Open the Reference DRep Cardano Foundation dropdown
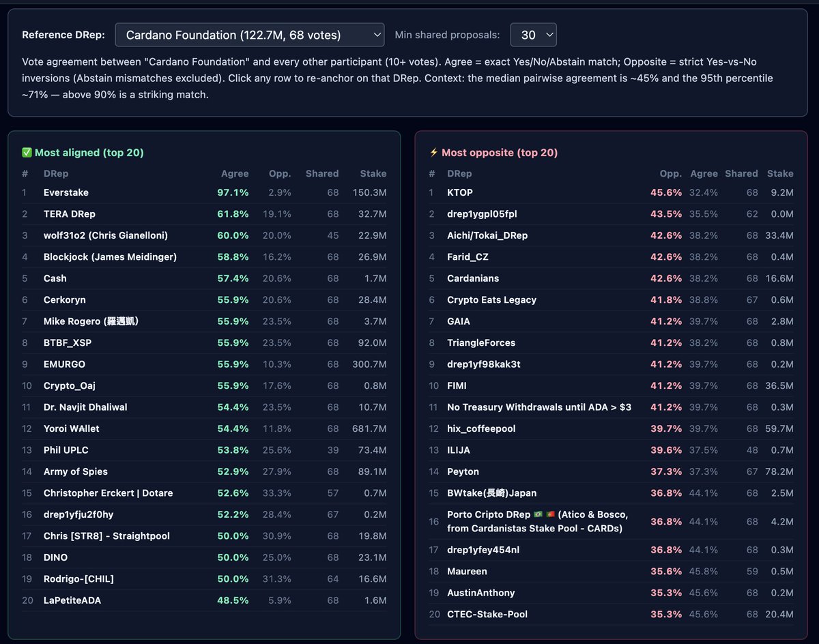This screenshot has width=819, height=644. click(x=250, y=35)
